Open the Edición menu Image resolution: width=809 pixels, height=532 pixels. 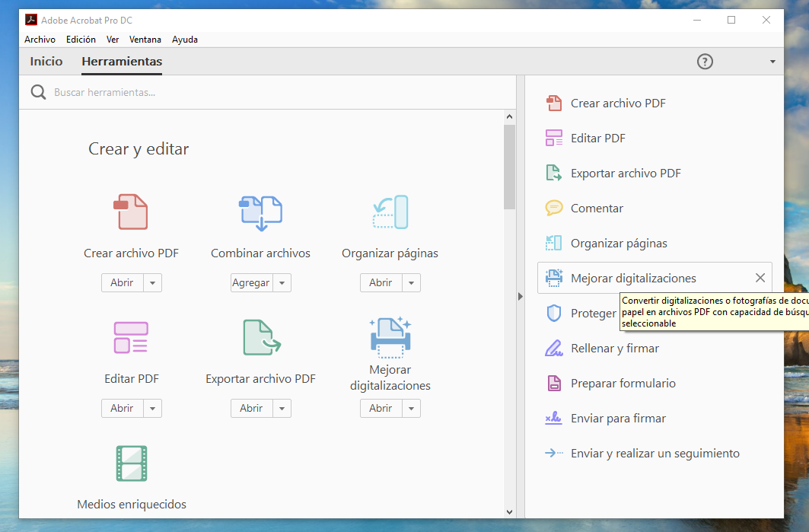[x=81, y=39]
